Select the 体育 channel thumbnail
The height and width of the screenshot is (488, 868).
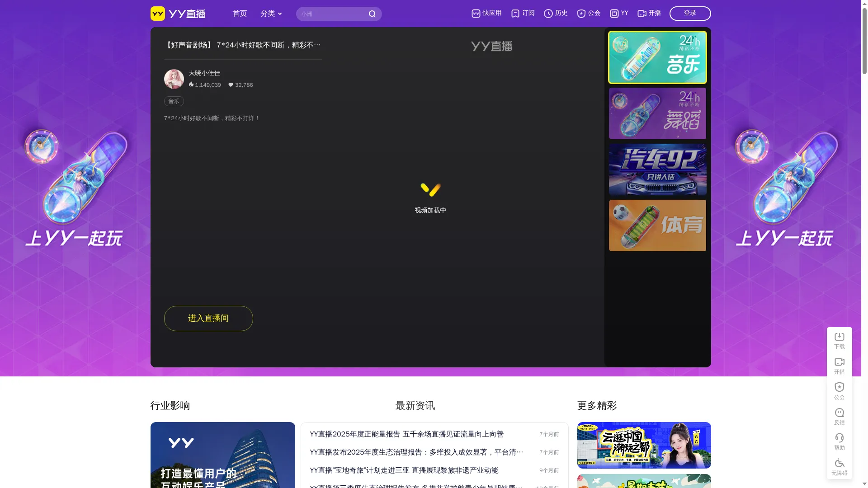[x=657, y=225]
